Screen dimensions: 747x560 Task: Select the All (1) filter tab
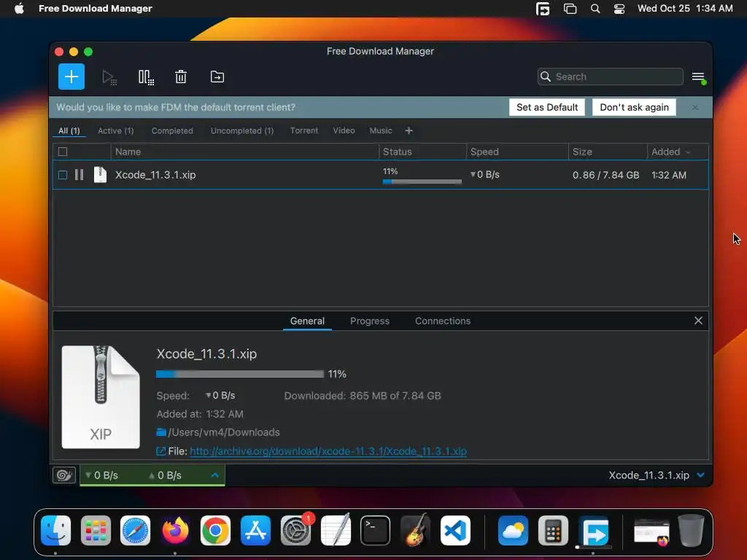[69, 131]
